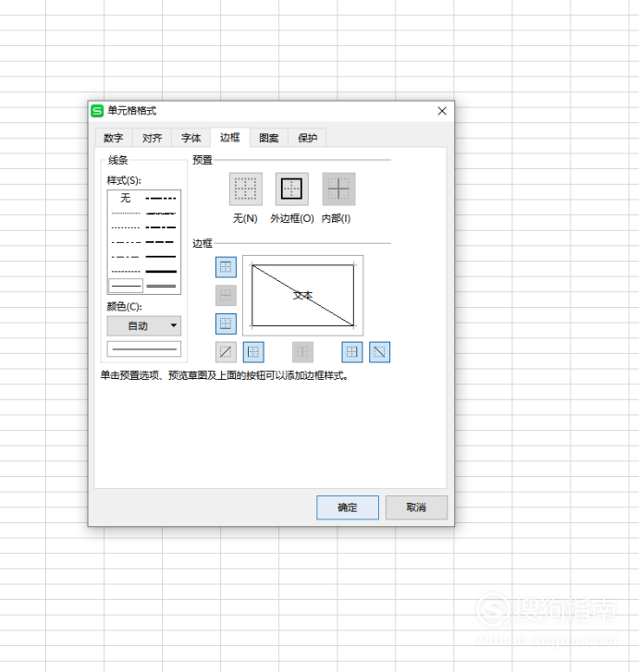Switch to the 对齐 (Alignment) tab
The image size is (639, 672).
click(153, 138)
